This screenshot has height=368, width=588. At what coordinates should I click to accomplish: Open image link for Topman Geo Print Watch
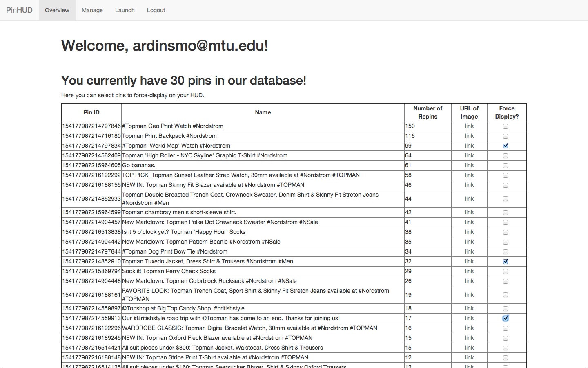[x=469, y=126]
